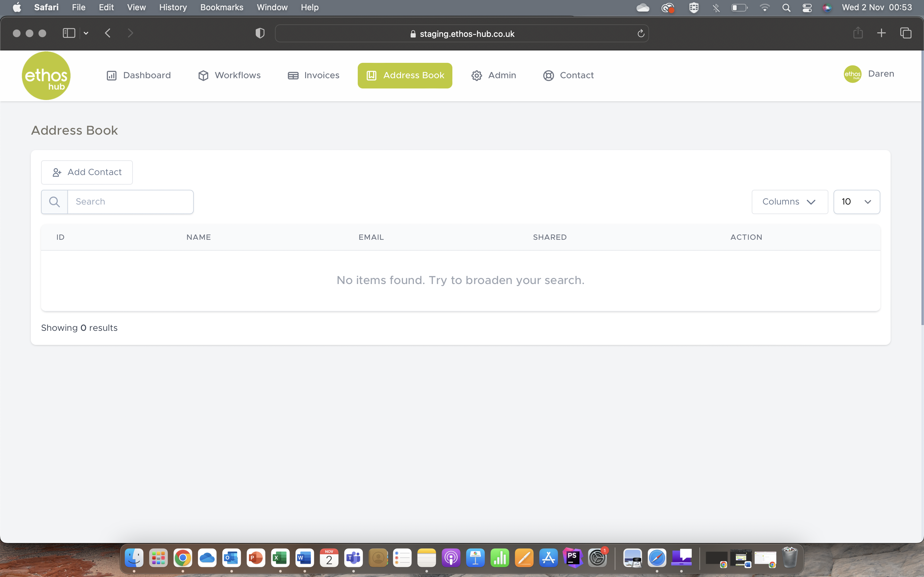This screenshot has width=924, height=577.
Task: Expand the sidebar options chevron
Action: click(x=86, y=33)
